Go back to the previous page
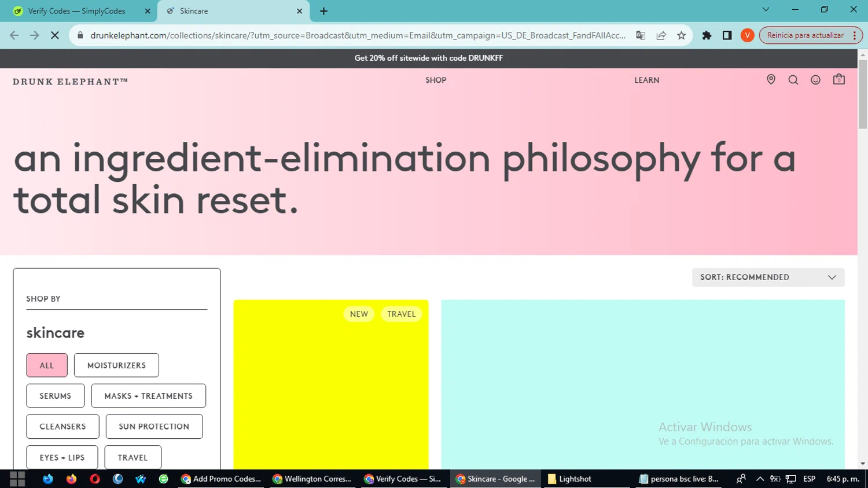 click(14, 35)
